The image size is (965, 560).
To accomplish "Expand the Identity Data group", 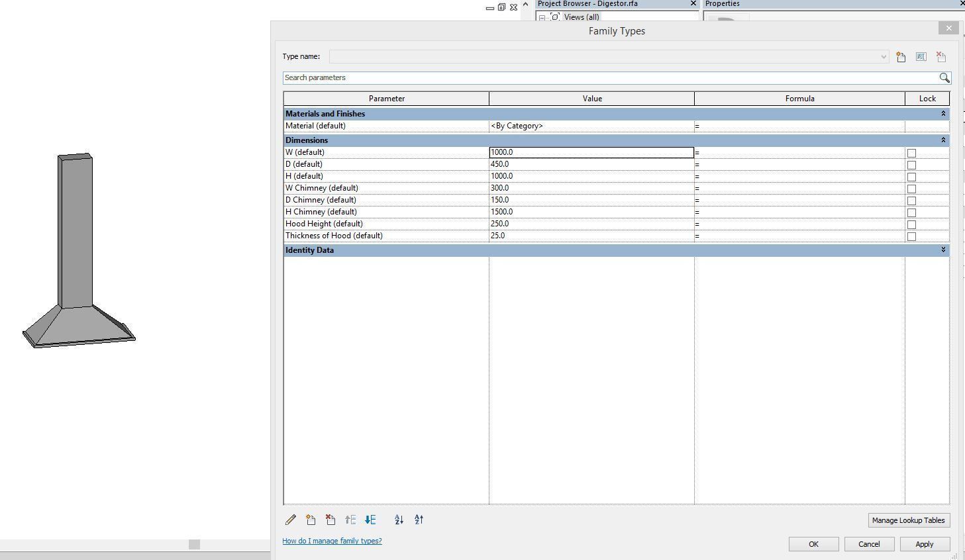I will pyautogui.click(x=943, y=250).
